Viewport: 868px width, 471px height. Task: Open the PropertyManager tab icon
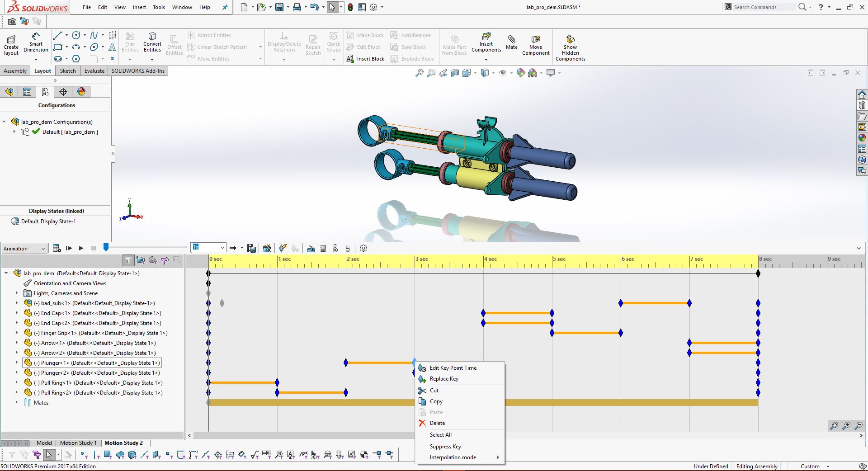pos(27,92)
